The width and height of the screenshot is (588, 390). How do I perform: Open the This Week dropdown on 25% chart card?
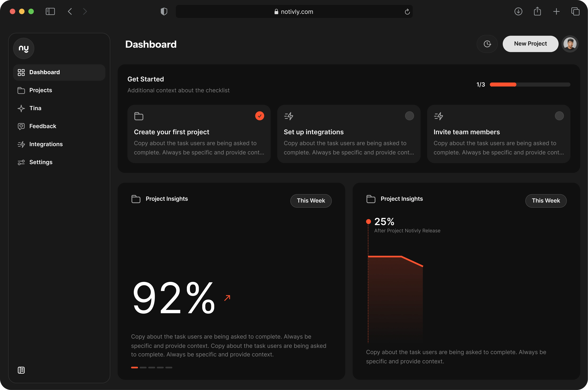coord(546,201)
